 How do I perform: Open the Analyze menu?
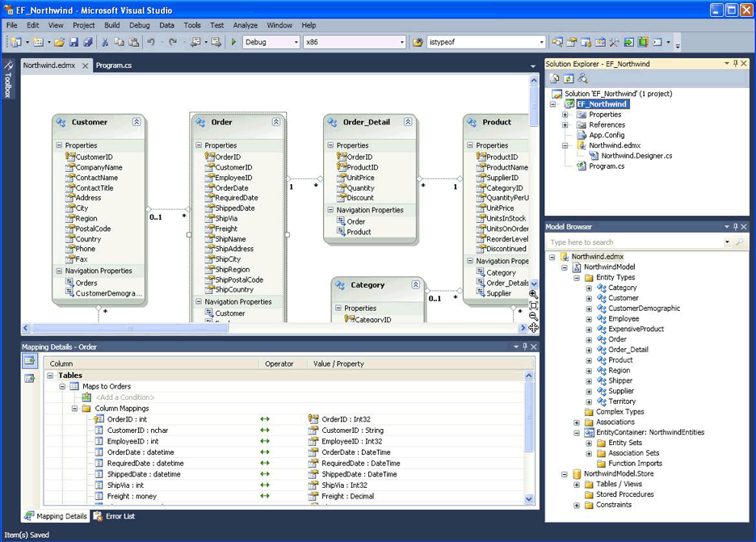(246, 25)
